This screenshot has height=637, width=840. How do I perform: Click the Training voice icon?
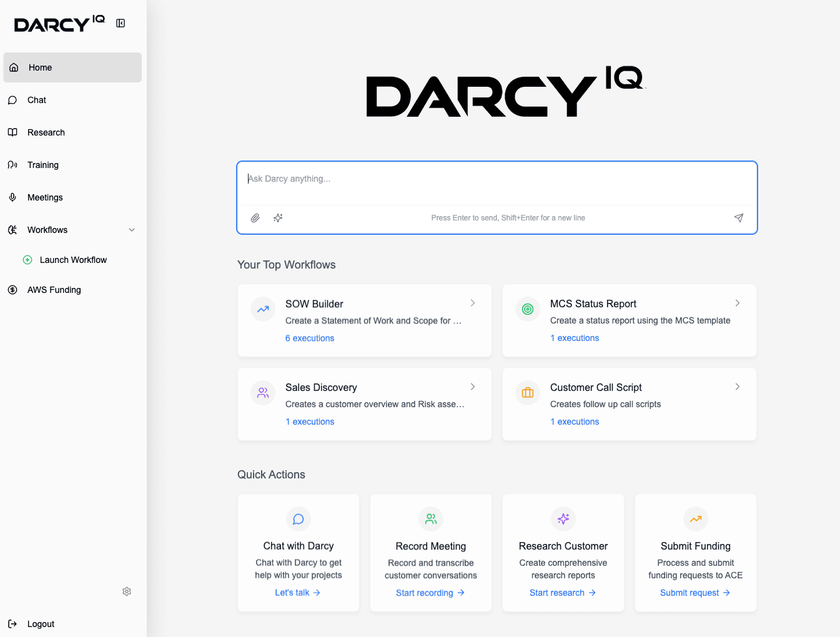click(x=12, y=165)
